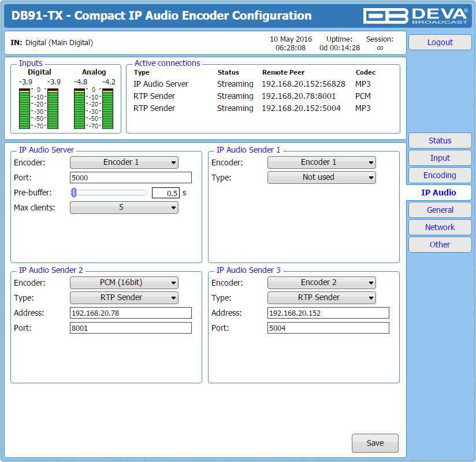The width and height of the screenshot is (476, 462).
Task: Click IP Audio Server Port field
Action: 131,178
